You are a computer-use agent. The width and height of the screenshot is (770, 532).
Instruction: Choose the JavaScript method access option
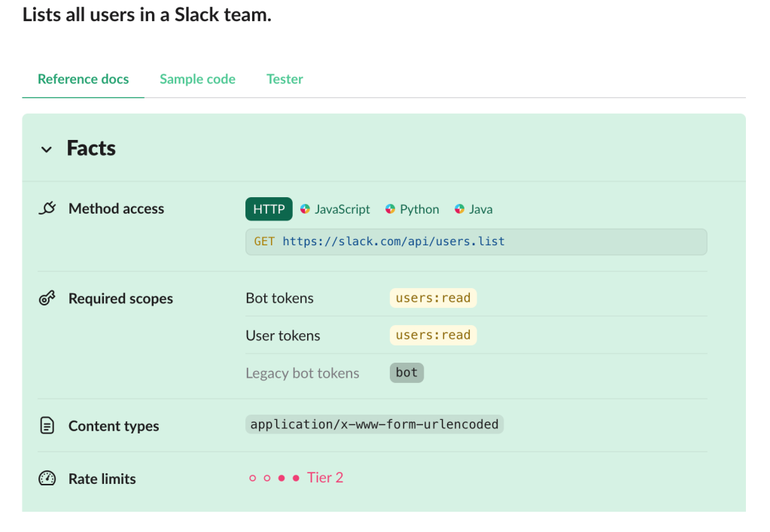click(x=342, y=209)
